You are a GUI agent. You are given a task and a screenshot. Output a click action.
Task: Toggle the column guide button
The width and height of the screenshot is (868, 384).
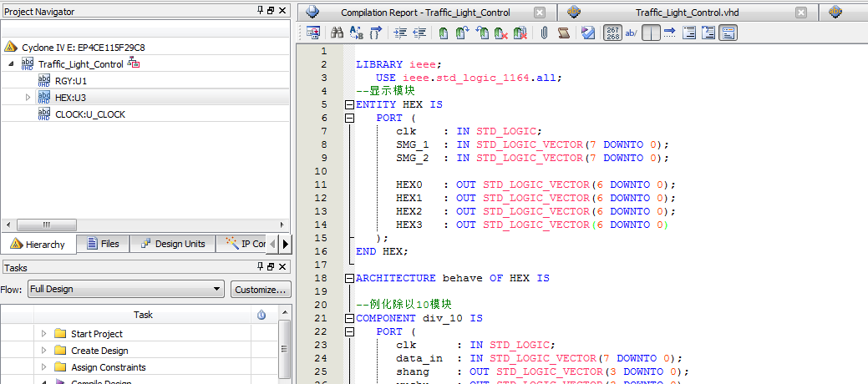coord(651,33)
